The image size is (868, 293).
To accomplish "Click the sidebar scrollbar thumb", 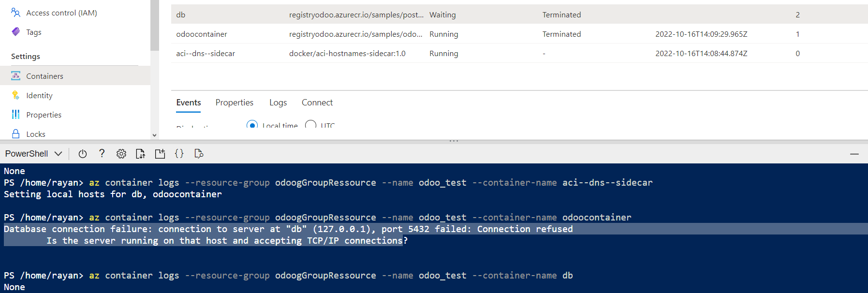I will [155, 25].
